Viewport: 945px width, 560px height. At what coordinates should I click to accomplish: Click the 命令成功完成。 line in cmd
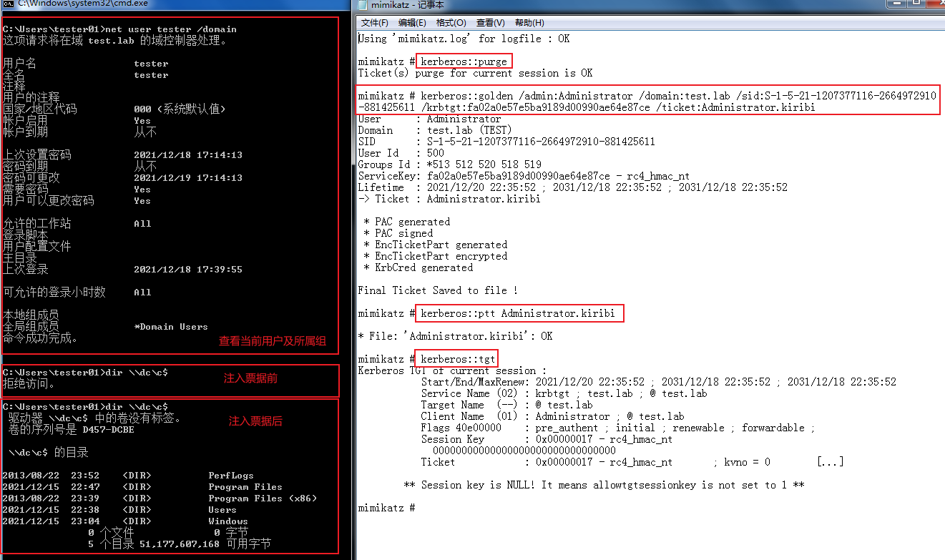pyautogui.click(x=40, y=338)
